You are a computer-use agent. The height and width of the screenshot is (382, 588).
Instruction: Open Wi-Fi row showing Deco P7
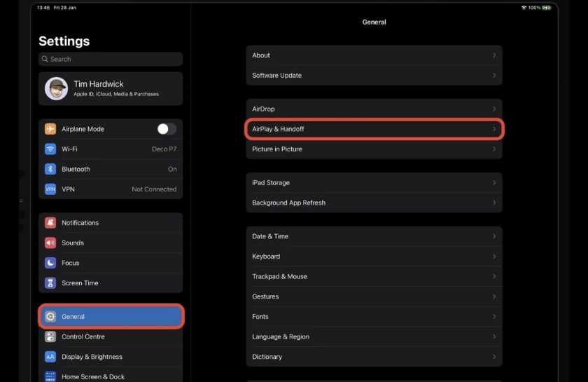111,149
